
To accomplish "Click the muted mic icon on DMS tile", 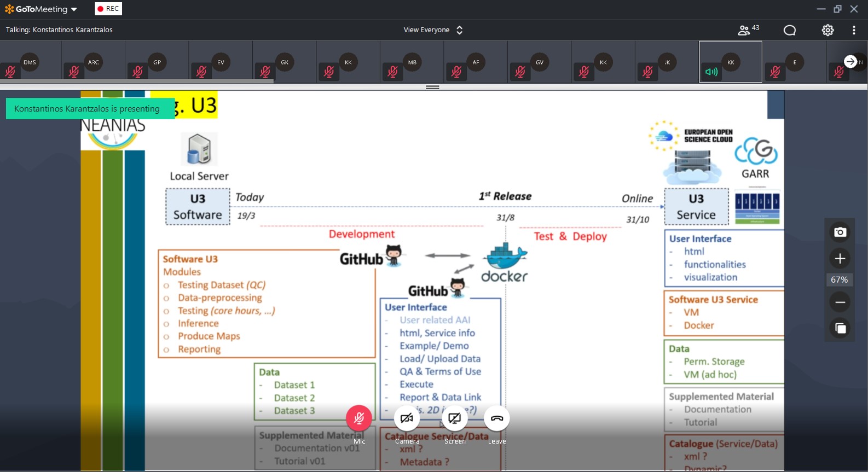I will 10,71.
